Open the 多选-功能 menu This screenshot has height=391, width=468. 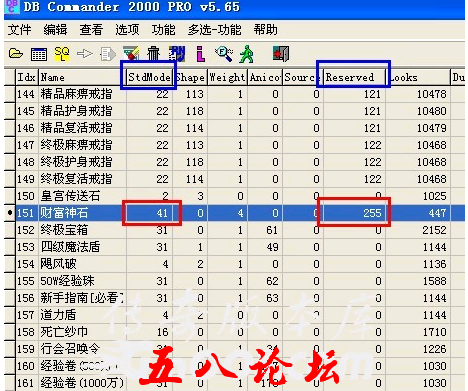pos(214,30)
